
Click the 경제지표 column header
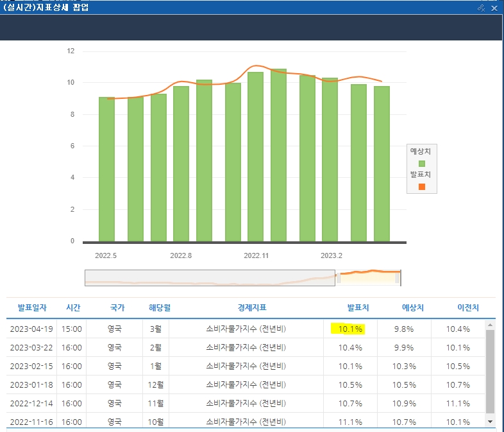[252, 307]
